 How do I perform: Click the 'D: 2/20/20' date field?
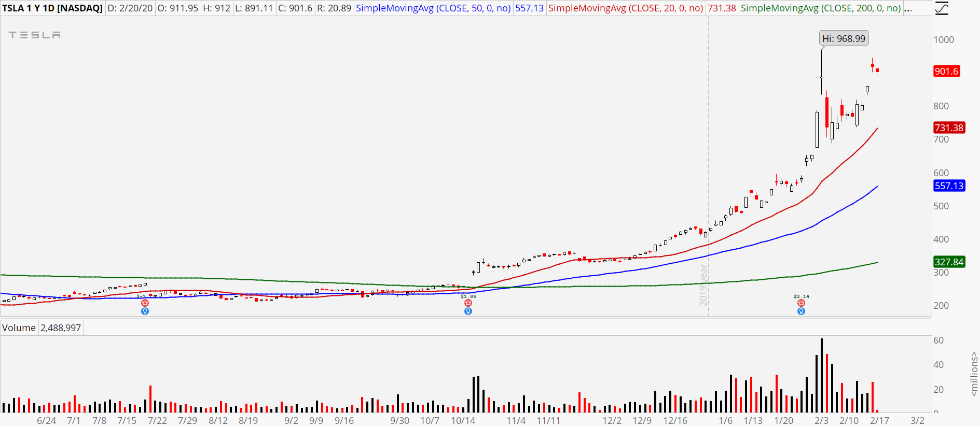(130, 8)
